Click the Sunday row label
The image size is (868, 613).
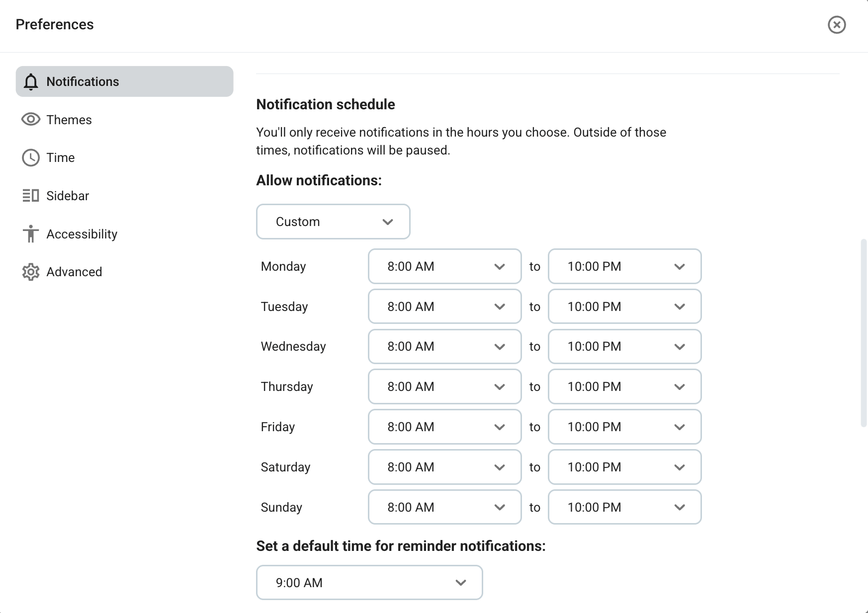[281, 508]
